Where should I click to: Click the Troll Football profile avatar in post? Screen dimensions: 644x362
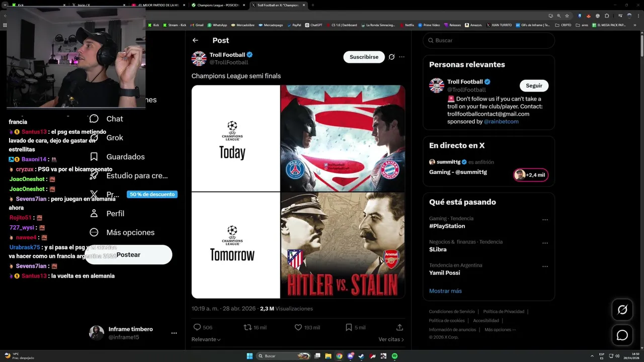click(x=199, y=58)
